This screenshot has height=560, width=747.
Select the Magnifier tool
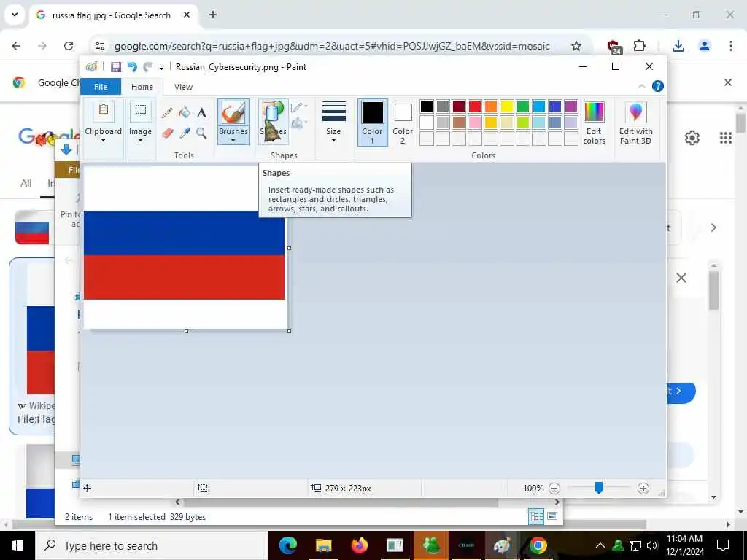201,133
